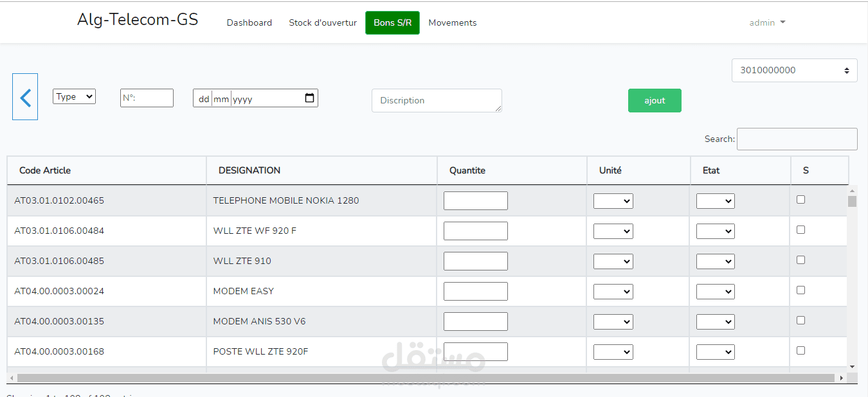Click the horizontal scrollbar right arrow
This screenshot has height=397, width=868.
coord(842,378)
